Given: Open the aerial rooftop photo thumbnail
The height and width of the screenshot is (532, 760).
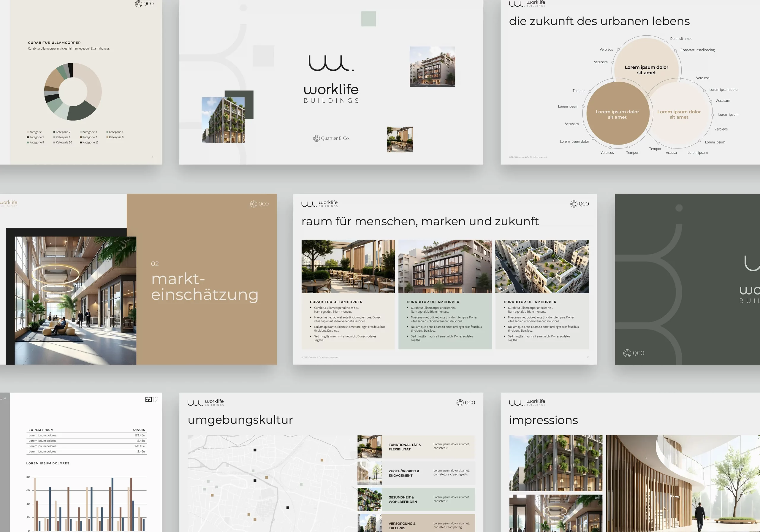Looking at the screenshot, I should tap(541, 267).
